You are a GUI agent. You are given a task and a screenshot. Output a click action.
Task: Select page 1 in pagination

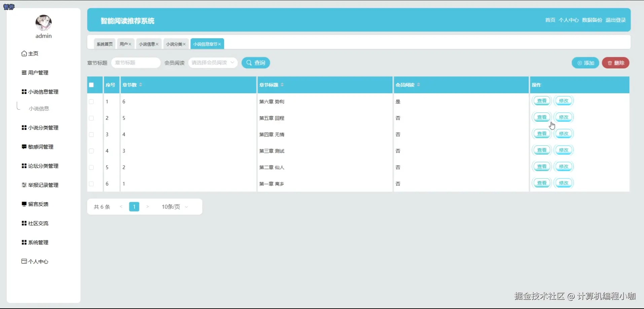tap(134, 207)
